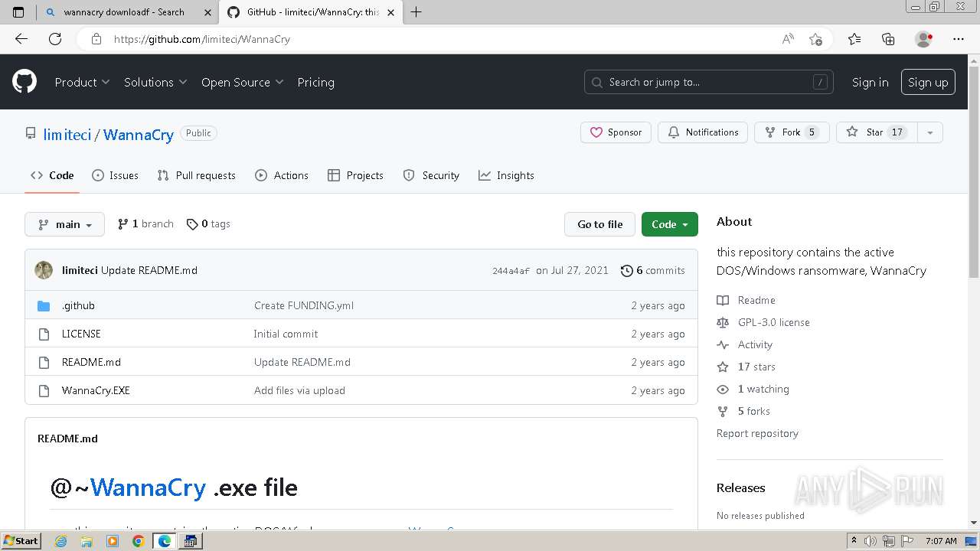The image size is (980, 551).
Task: Click the browser address bar URL
Action: (x=202, y=39)
